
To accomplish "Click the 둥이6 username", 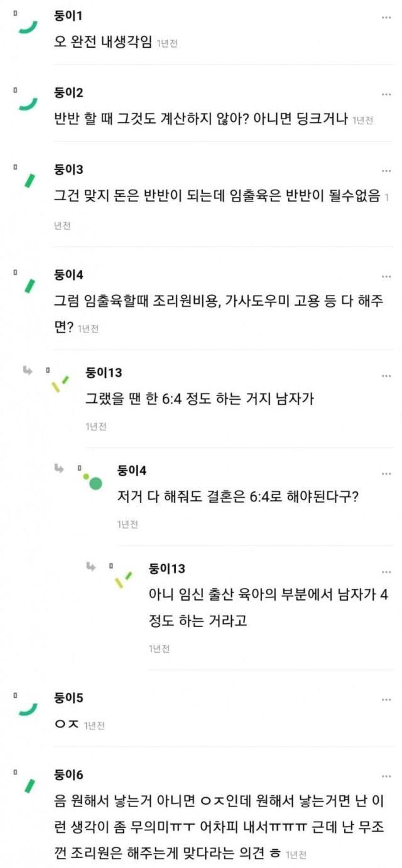I will pyautogui.click(x=69, y=776).
